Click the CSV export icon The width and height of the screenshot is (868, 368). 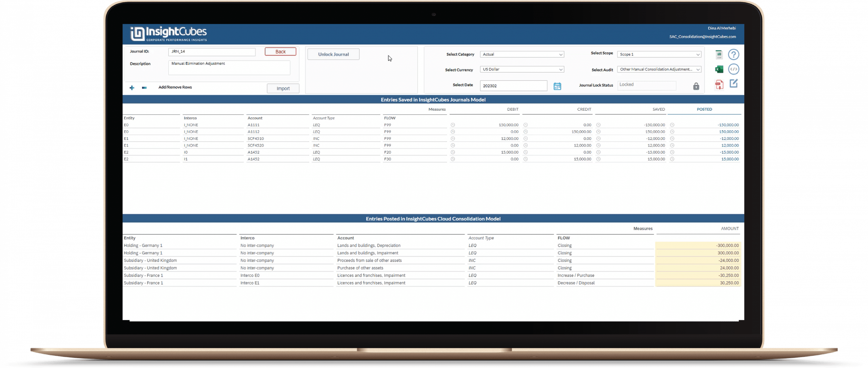(x=719, y=55)
